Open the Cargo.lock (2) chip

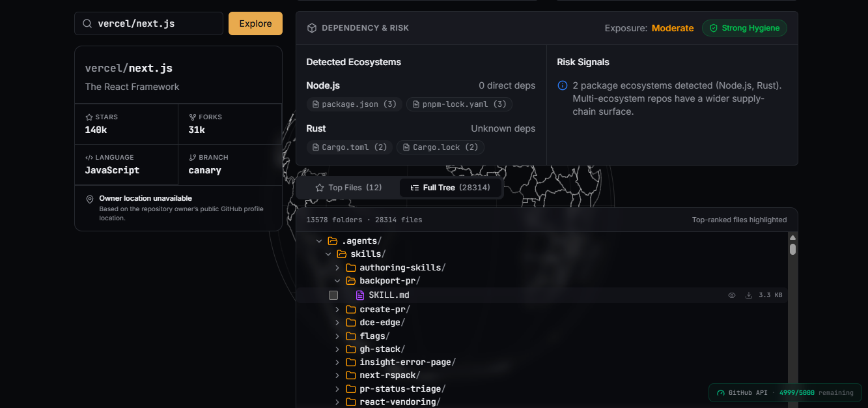tap(440, 147)
